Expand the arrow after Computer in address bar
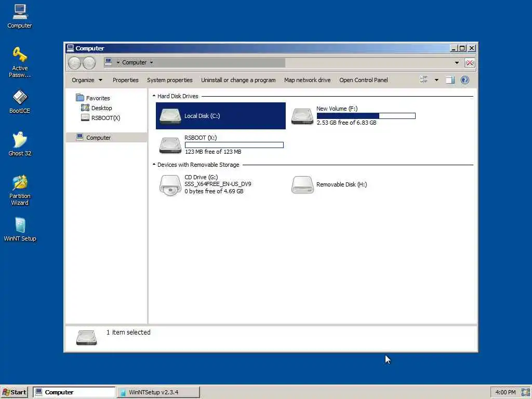The height and width of the screenshot is (399, 532). pyautogui.click(x=151, y=62)
